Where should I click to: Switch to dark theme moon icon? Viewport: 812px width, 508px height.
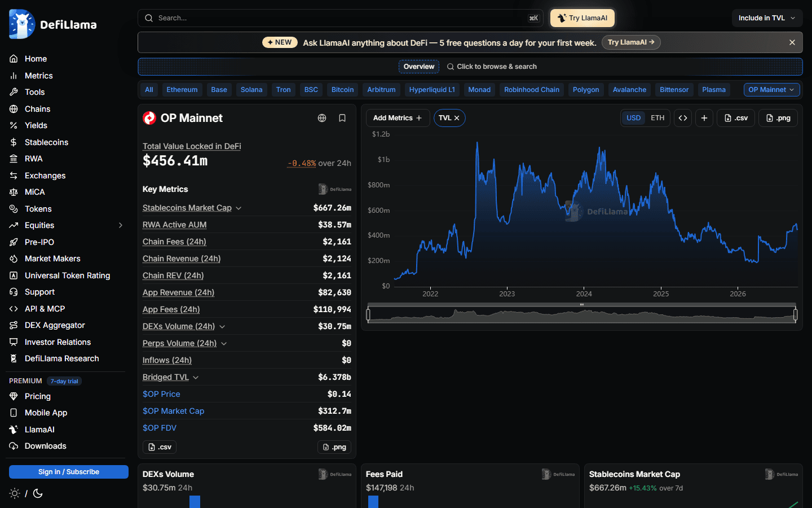38,493
